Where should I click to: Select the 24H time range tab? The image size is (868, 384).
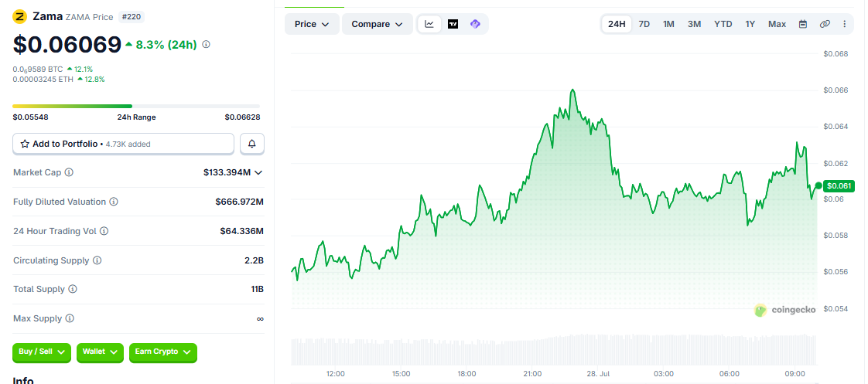click(x=616, y=24)
